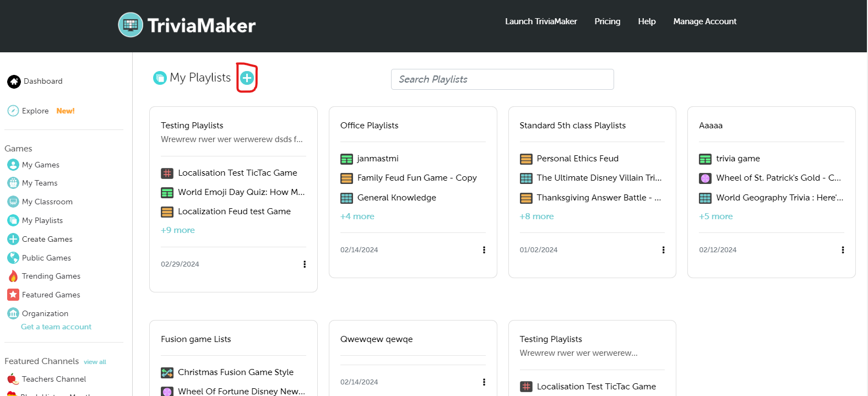This screenshot has width=868, height=396.
Task: Click the Explore compass icon
Action: click(x=13, y=111)
